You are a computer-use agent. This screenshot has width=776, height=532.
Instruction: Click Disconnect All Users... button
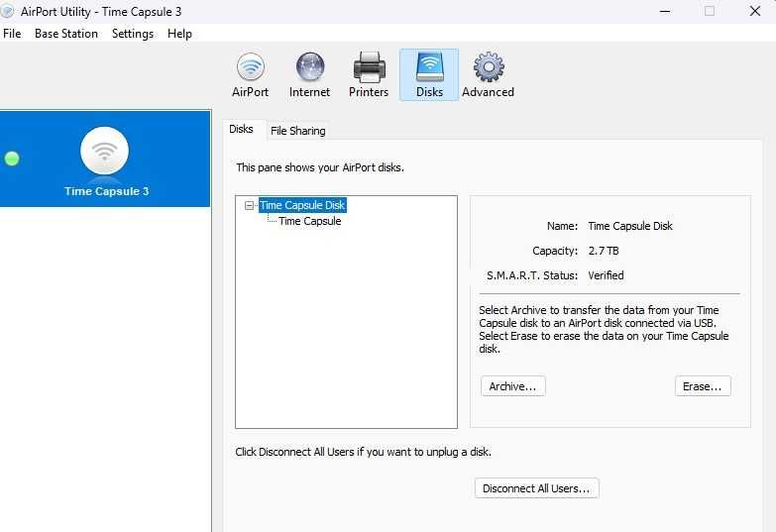tap(536, 488)
